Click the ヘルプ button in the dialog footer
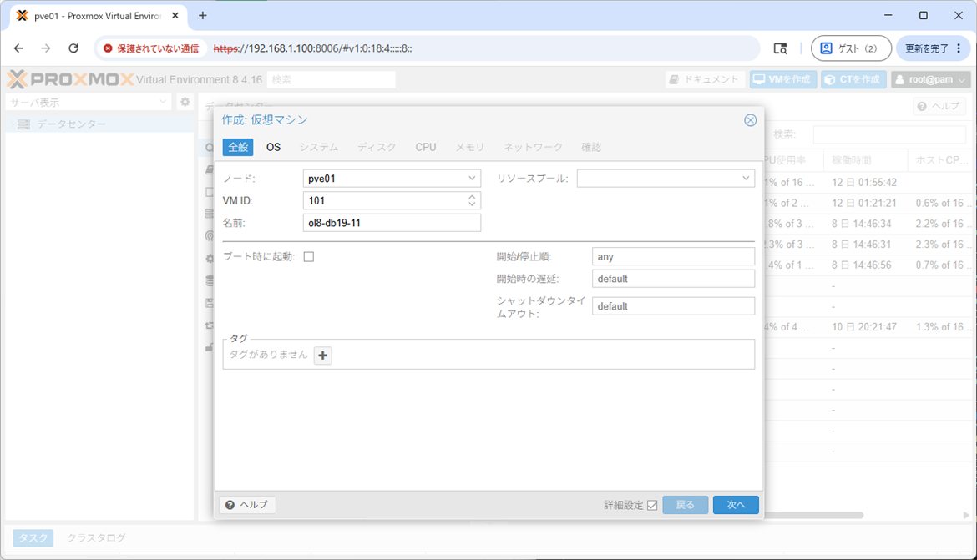The width and height of the screenshot is (977, 560). [246, 505]
